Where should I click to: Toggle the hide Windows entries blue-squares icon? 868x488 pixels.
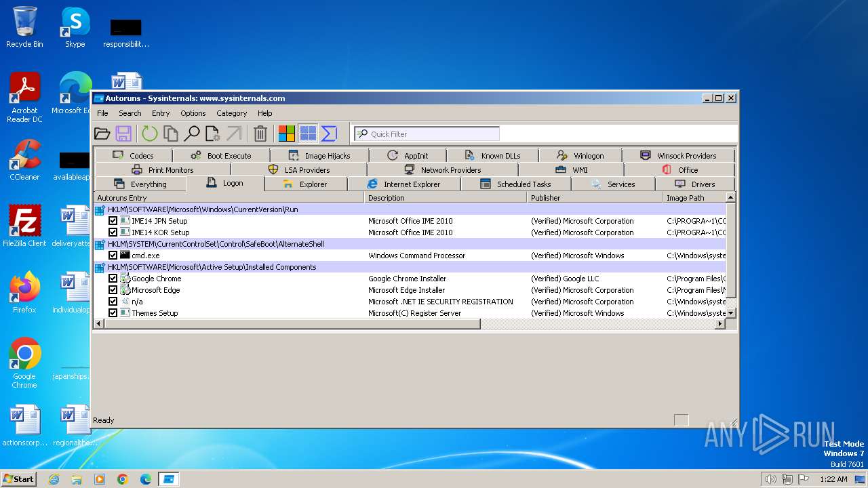tap(308, 134)
